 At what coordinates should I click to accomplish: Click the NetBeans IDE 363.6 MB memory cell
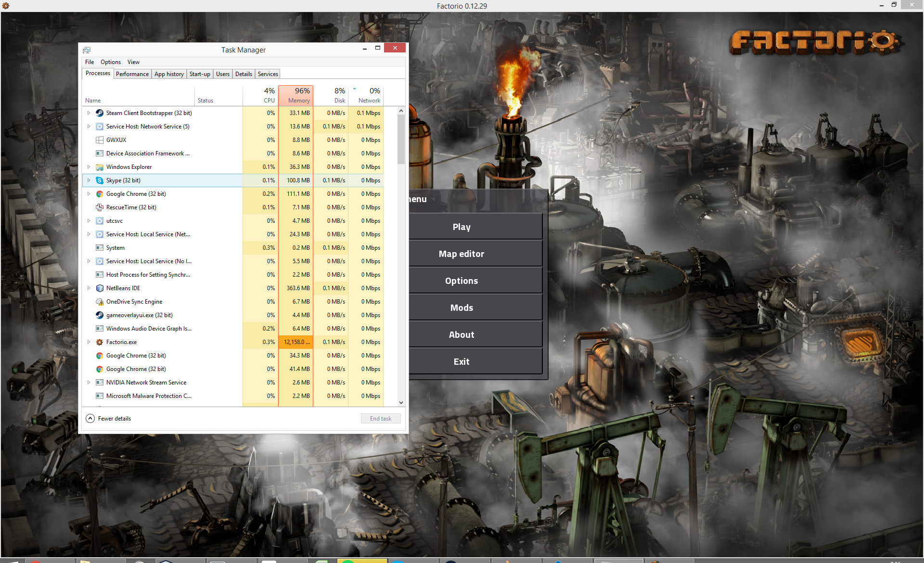296,288
